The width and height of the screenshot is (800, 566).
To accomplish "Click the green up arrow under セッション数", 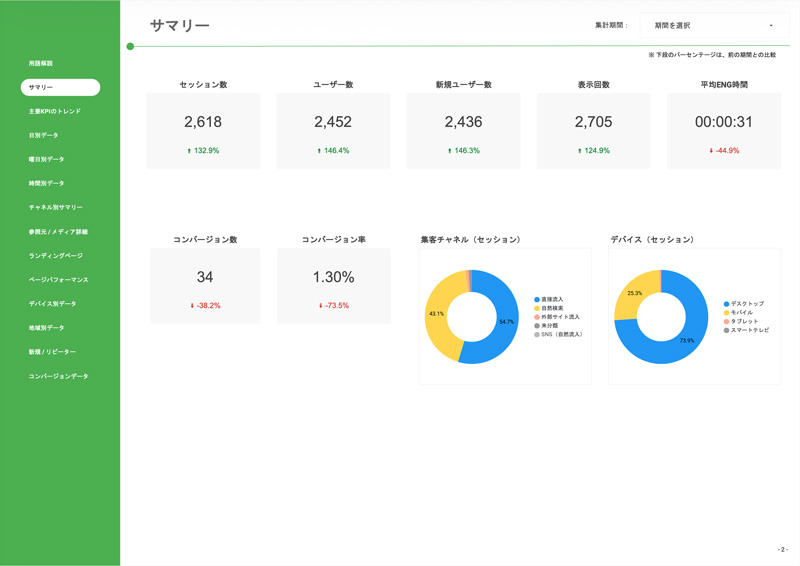I will (x=189, y=151).
